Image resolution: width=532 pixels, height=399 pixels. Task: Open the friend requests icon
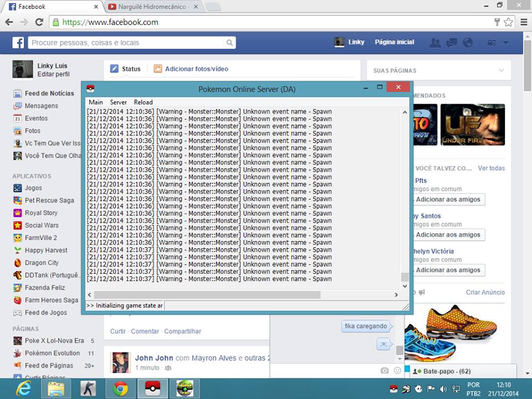pos(435,43)
